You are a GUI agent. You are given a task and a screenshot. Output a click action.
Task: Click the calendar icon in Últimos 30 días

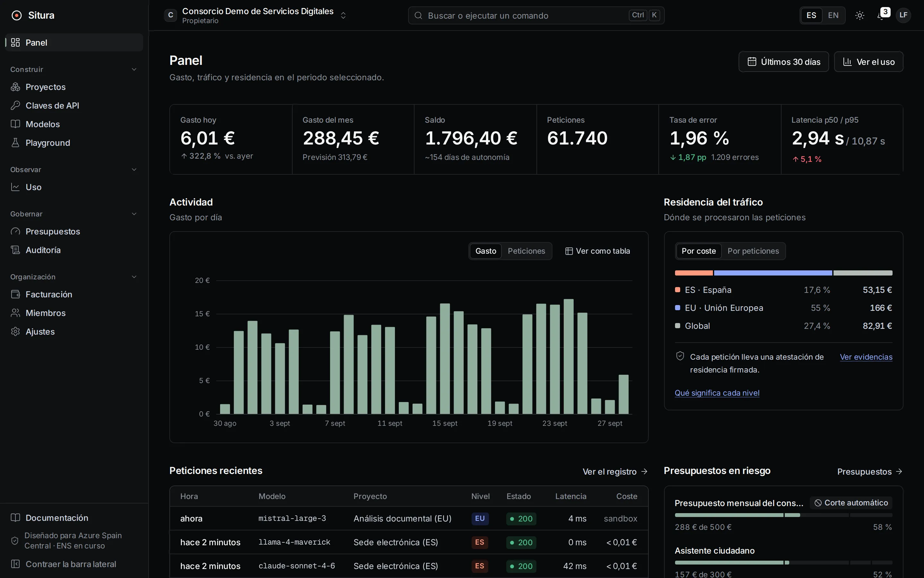pos(752,62)
